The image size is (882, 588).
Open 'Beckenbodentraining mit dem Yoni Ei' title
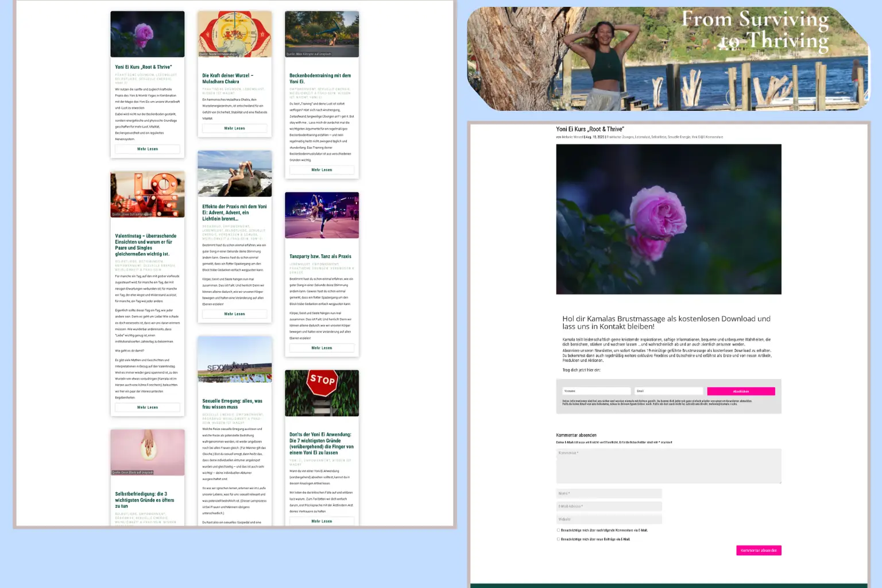pyautogui.click(x=320, y=79)
